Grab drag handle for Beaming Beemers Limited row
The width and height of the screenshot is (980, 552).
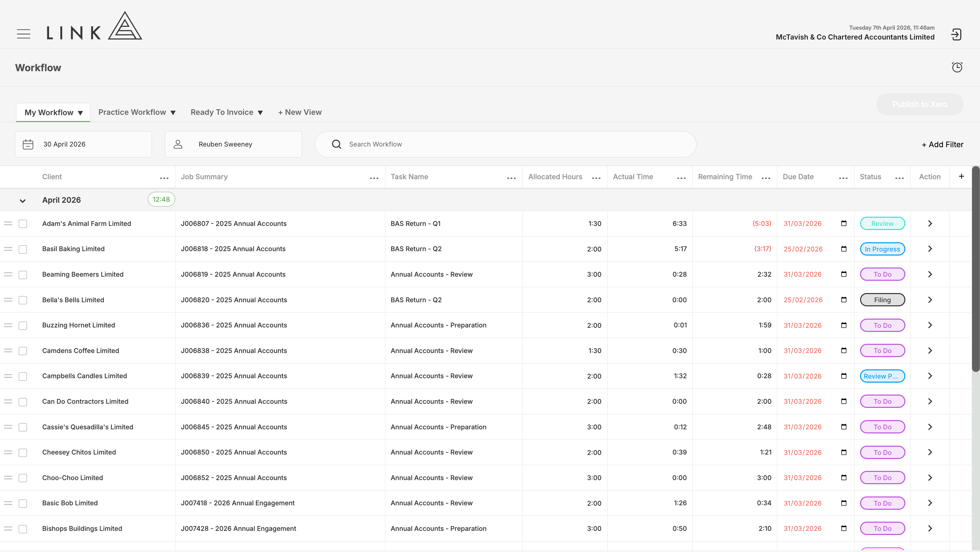(8, 274)
